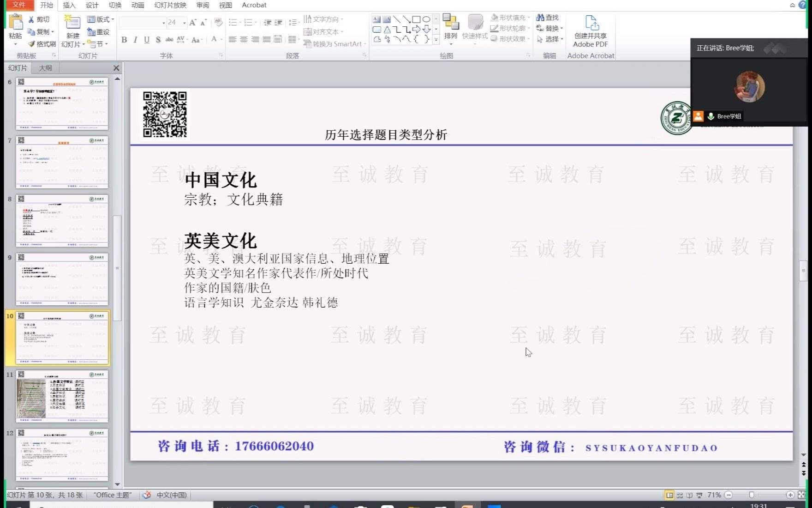This screenshot has width=812, height=508.
Task: Click the zoom slider handle
Action: [752, 495]
